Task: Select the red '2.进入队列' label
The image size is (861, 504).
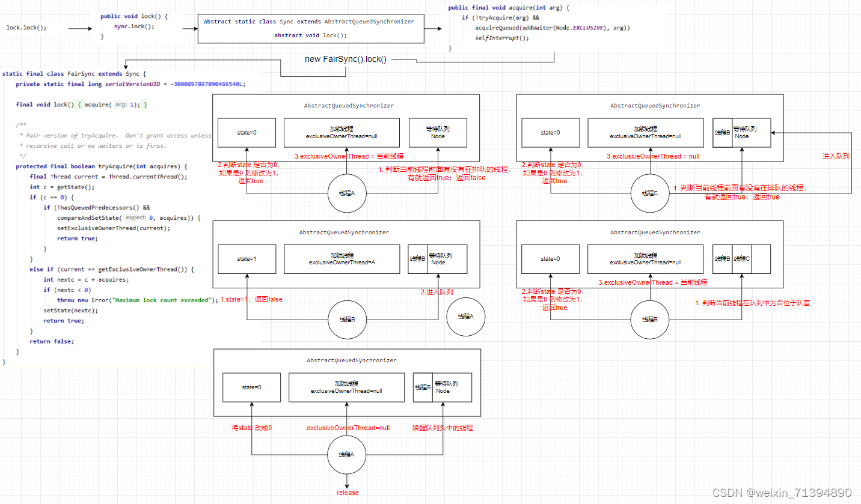Action: (437, 292)
